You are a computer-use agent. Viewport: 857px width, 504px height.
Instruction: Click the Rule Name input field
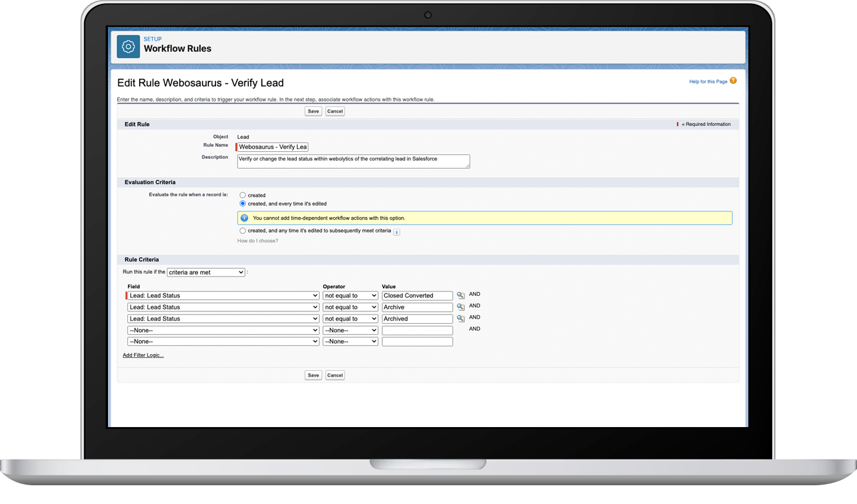click(x=273, y=147)
